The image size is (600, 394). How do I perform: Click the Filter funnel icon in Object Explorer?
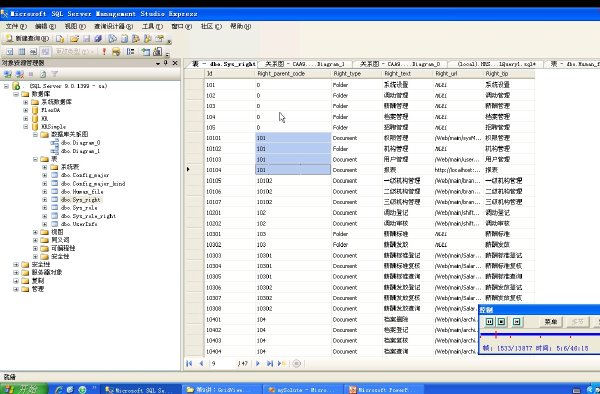click(x=55, y=74)
